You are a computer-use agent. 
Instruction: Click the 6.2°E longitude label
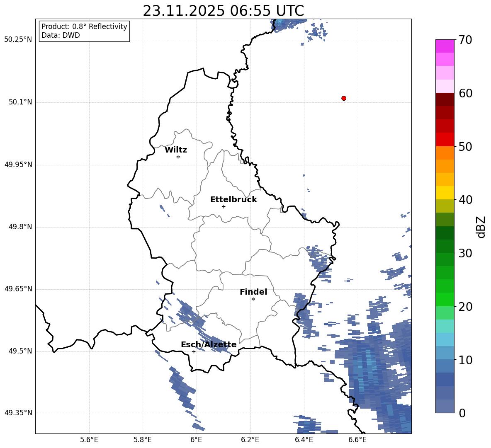pos(250,440)
